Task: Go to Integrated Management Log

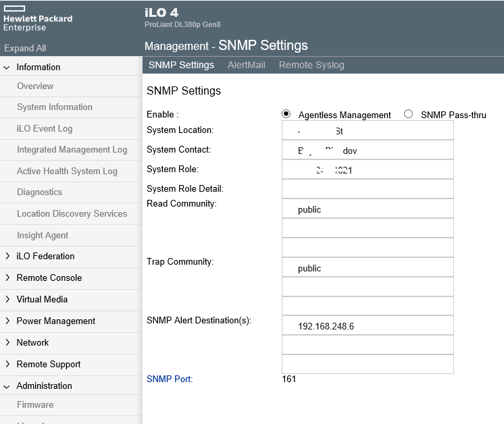Action: [72, 150]
